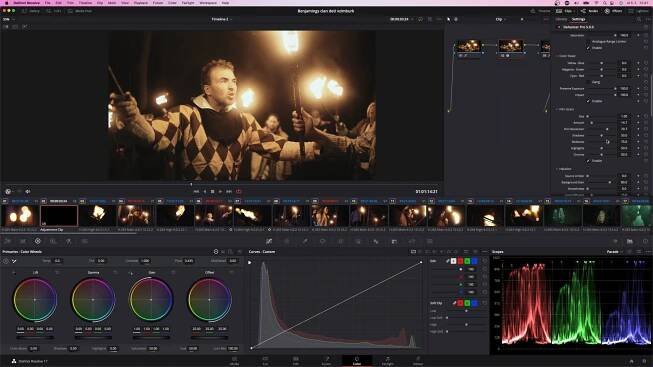Select the Qualifier eyedropper palette icon
The height and width of the screenshot is (367, 653).
point(305,241)
